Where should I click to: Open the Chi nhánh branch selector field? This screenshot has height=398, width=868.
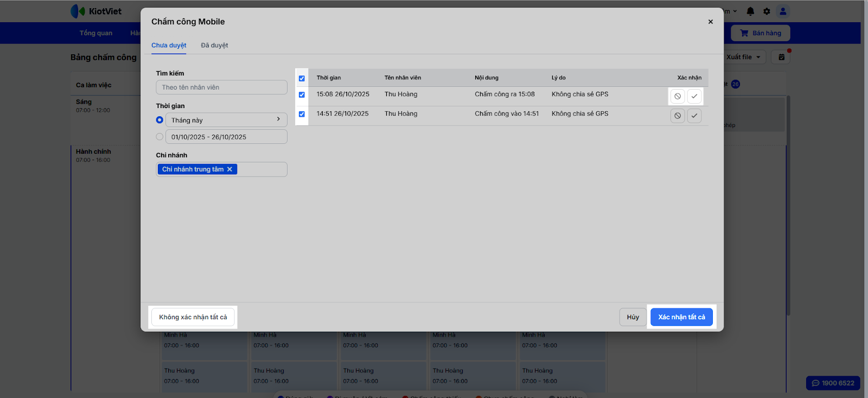click(221, 169)
